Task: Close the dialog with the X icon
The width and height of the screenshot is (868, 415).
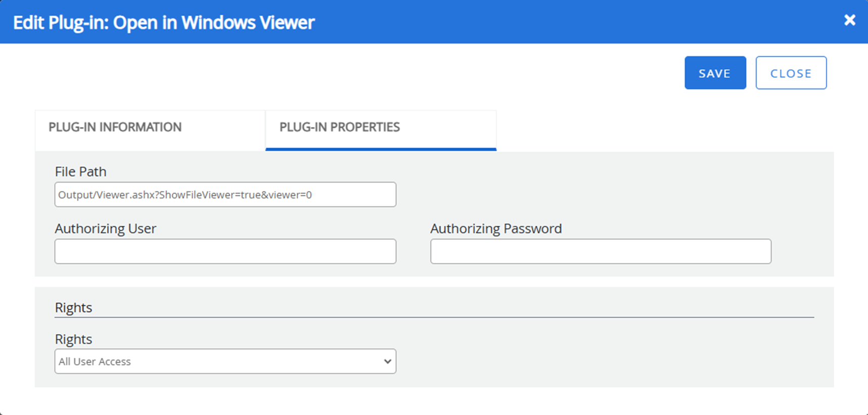Action: pos(850,20)
